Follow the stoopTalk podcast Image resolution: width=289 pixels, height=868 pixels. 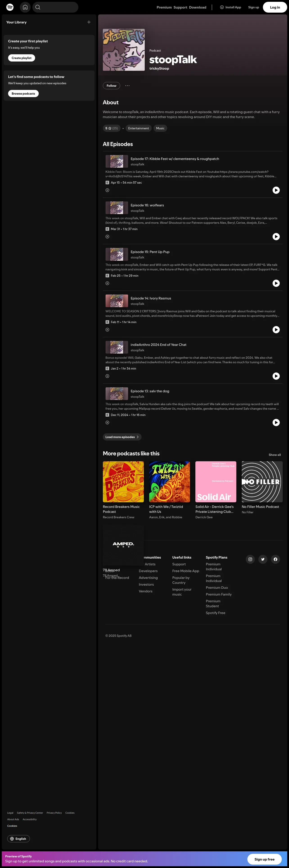(x=111, y=86)
